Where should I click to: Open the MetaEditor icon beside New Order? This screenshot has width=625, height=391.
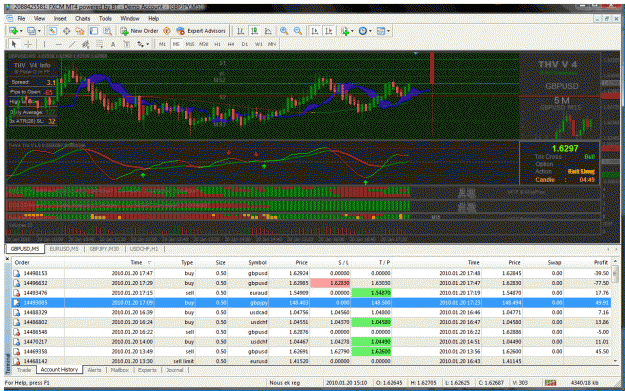pyautogui.click(x=167, y=31)
